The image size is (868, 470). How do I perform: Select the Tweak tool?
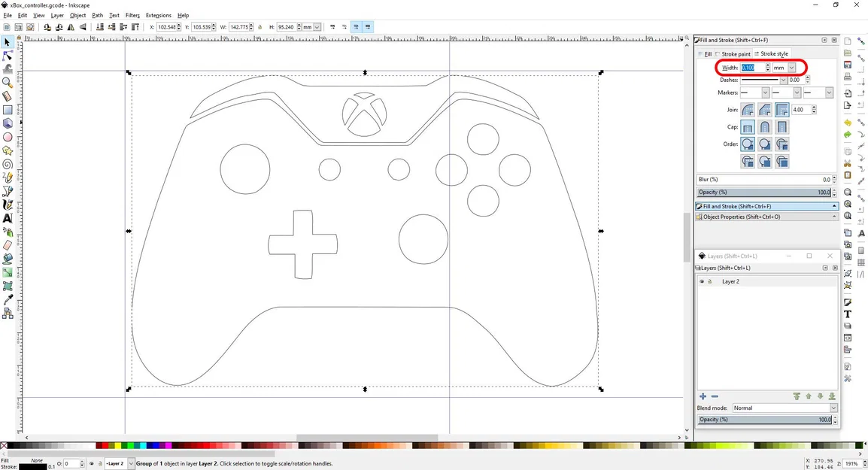click(x=8, y=68)
